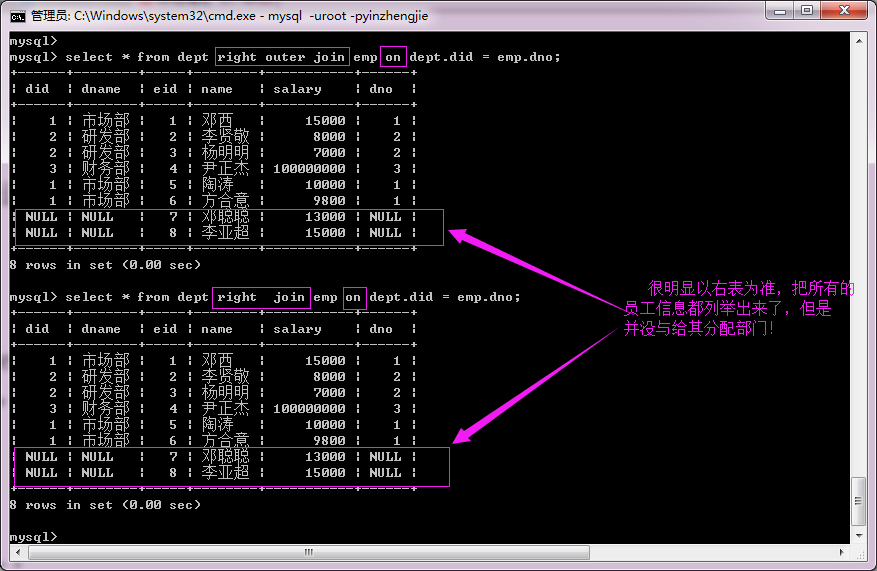The width and height of the screenshot is (877, 571).
Task: Click 'emp.dno;' in first select statement
Action: click(x=529, y=57)
